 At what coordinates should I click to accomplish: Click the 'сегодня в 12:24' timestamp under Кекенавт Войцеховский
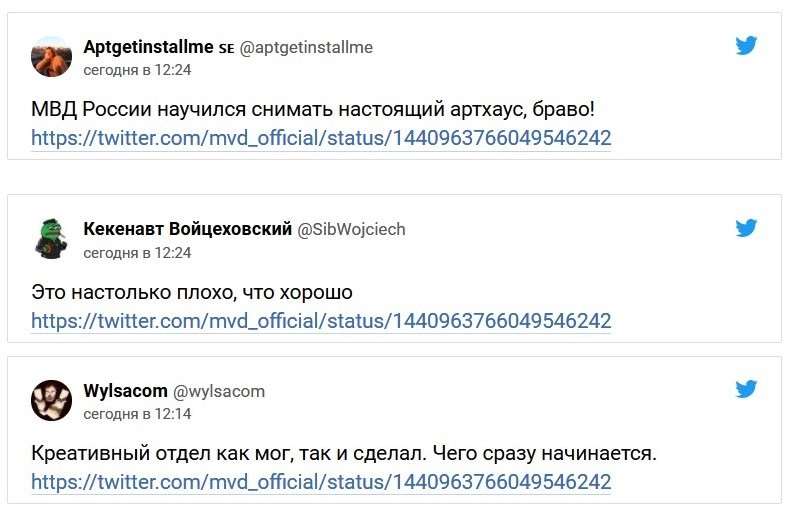[137, 252]
